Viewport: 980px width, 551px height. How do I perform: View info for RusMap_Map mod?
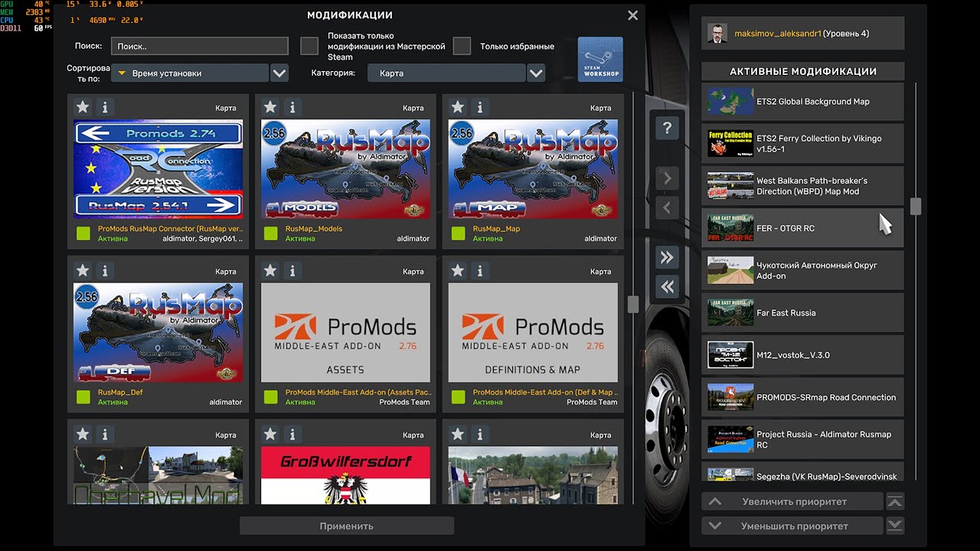pos(480,107)
